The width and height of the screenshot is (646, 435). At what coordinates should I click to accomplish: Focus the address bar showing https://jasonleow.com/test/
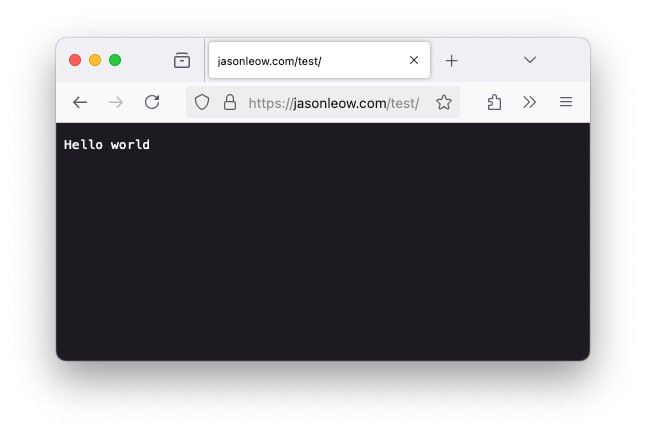pos(334,103)
